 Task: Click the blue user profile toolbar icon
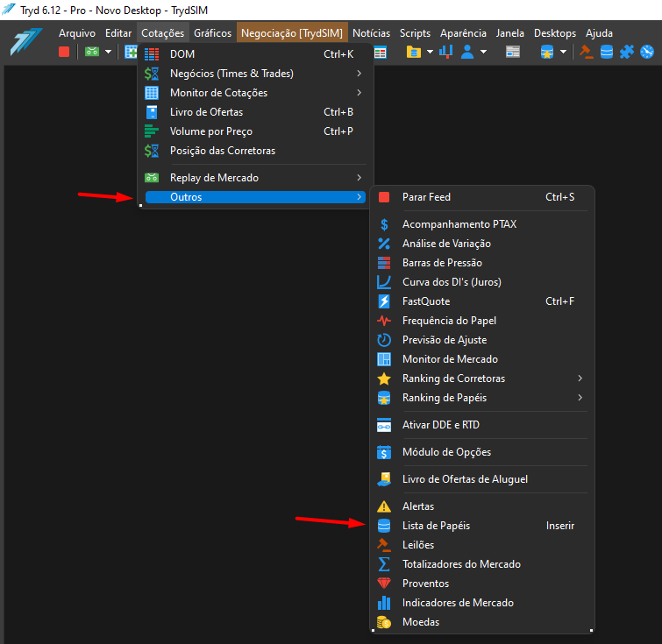[467, 52]
